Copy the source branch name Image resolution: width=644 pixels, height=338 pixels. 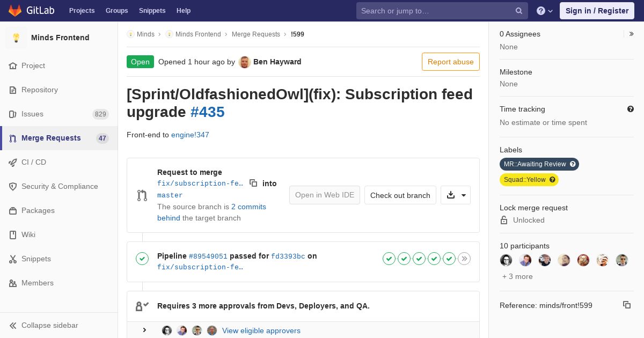[253, 183]
